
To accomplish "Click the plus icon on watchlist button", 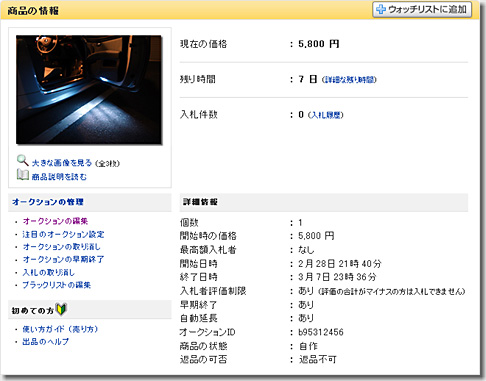I will pyautogui.click(x=381, y=9).
